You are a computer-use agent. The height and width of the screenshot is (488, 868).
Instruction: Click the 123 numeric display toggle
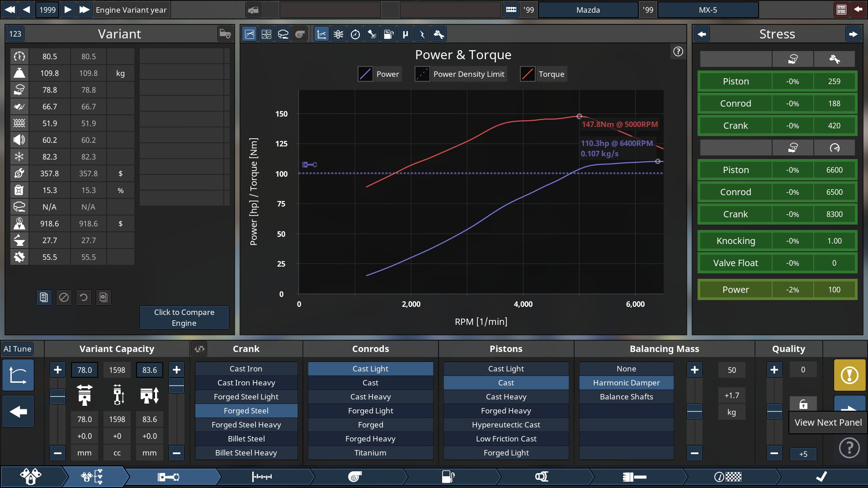click(15, 34)
